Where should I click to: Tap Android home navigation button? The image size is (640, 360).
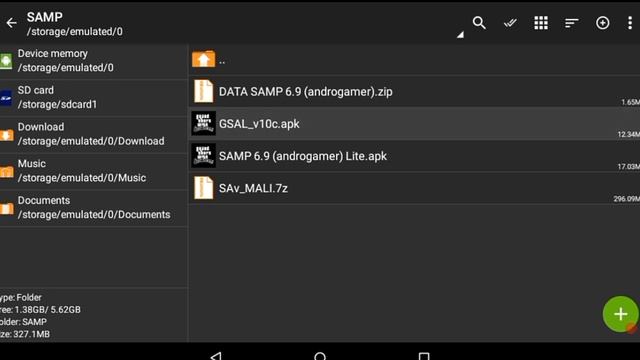coord(320,356)
